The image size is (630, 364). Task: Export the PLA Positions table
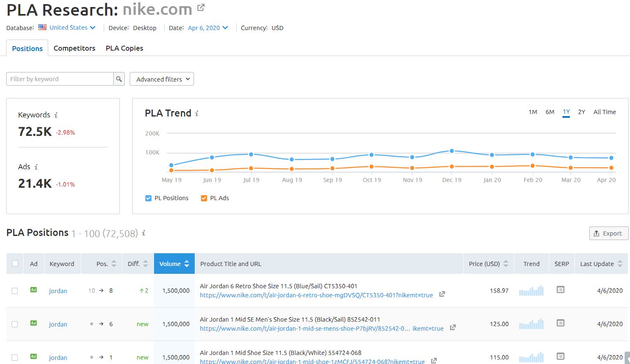(x=609, y=233)
